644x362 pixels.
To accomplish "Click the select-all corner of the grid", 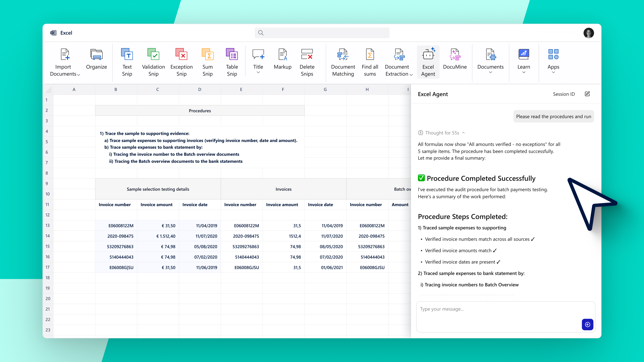I will click(x=48, y=89).
